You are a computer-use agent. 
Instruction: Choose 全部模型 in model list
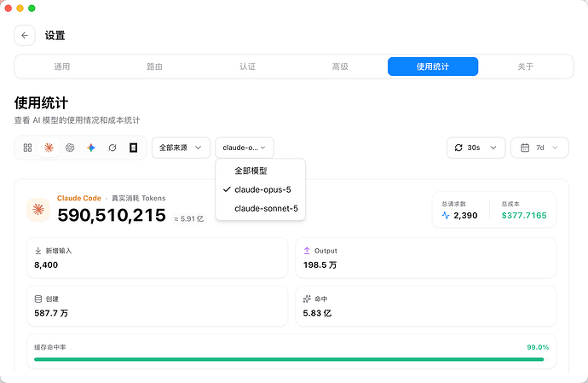[x=260, y=171]
